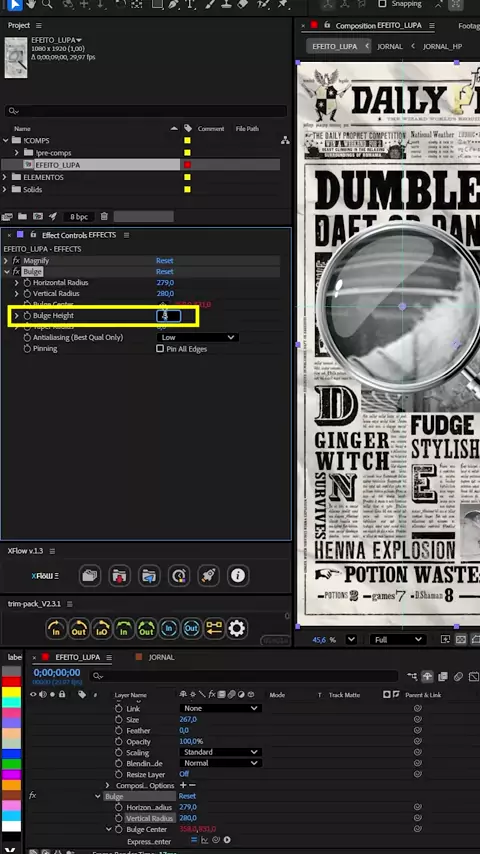
Task: Toggle Feather stopwatch in timeline
Action: [x=119, y=731]
